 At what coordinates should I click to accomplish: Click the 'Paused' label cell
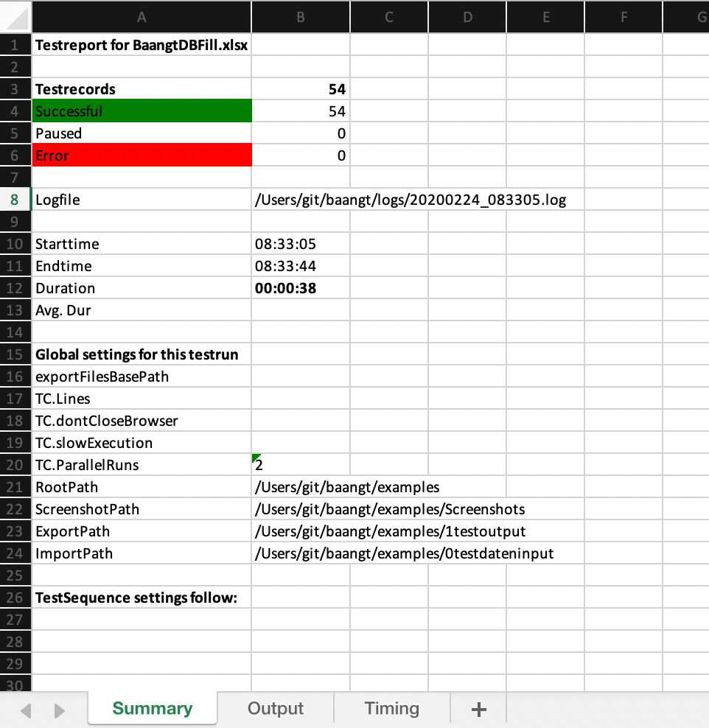[x=142, y=133]
